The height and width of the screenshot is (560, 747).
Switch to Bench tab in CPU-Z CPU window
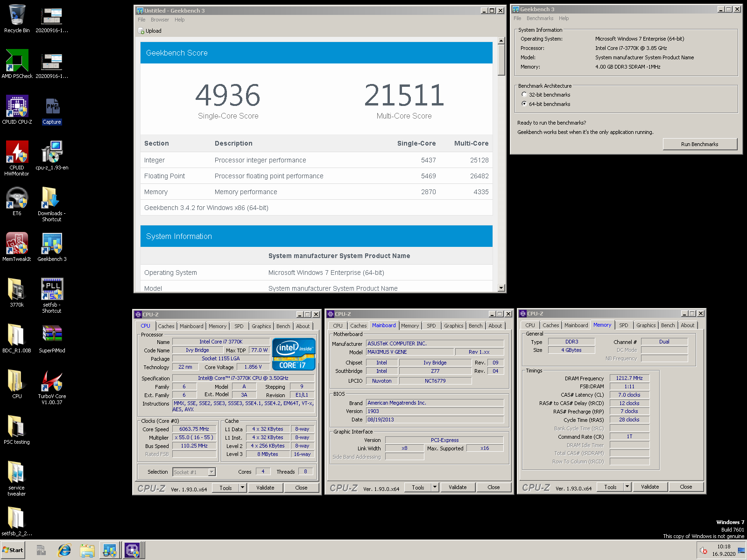(x=283, y=326)
